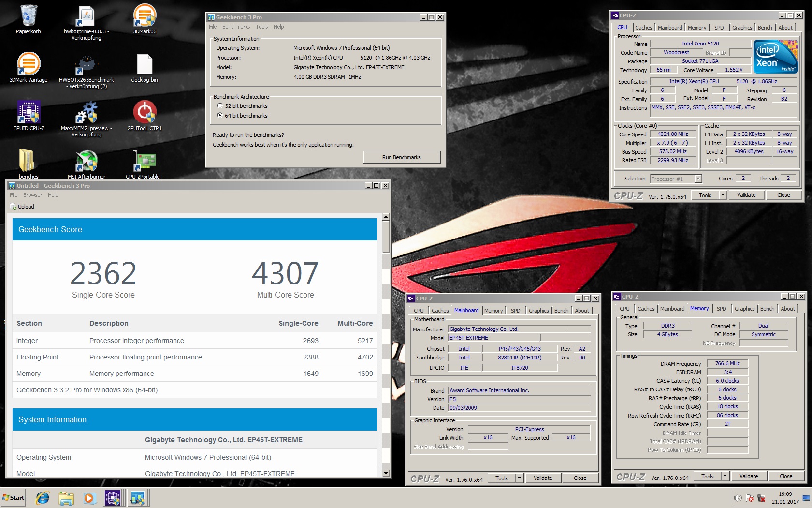Open Windows Media Player from the taskbar
Image resolution: width=812 pixels, height=508 pixels.
89,497
